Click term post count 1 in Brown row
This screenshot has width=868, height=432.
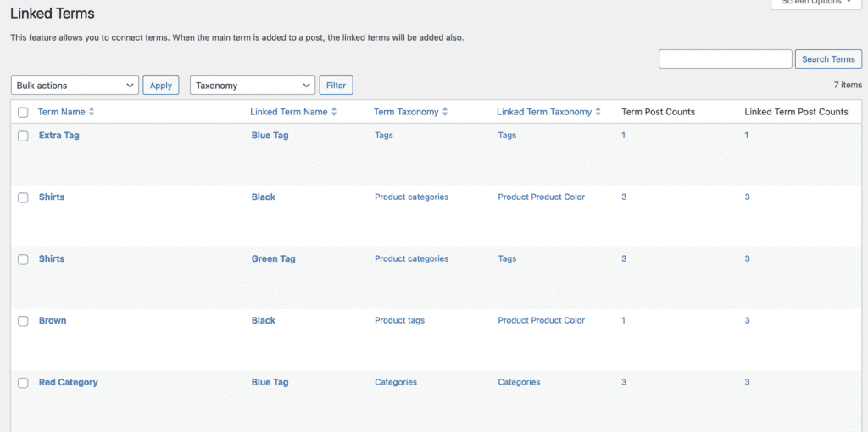click(623, 320)
